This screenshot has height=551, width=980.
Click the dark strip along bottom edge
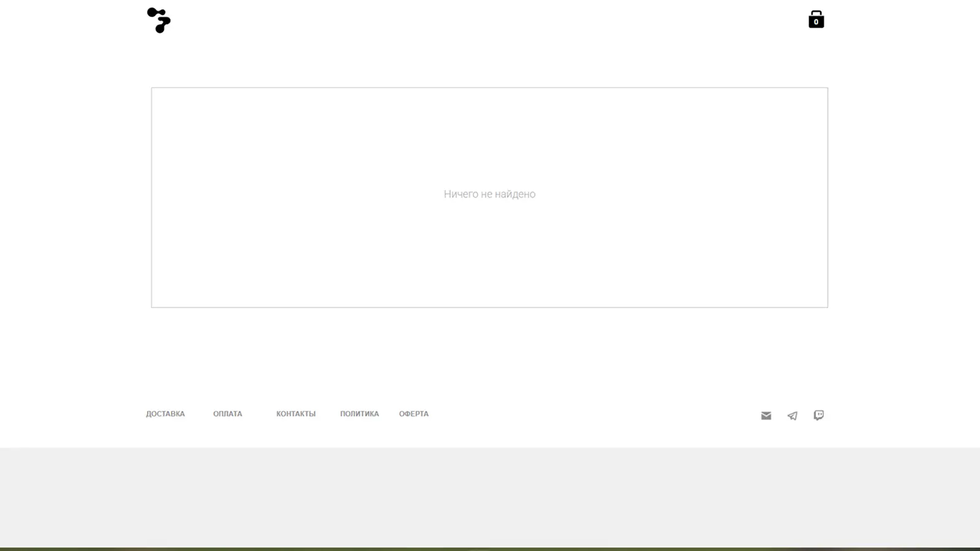click(490, 549)
